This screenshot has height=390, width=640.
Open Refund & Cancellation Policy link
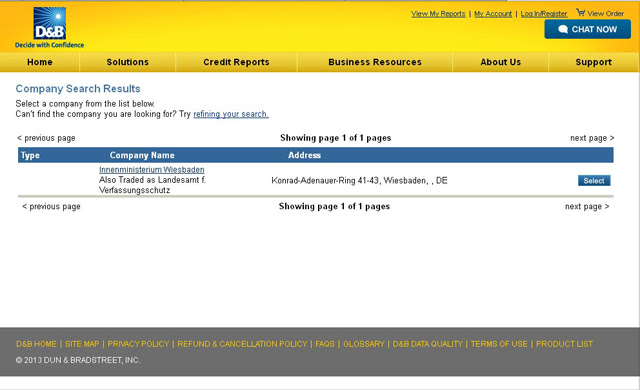tap(242, 344)
